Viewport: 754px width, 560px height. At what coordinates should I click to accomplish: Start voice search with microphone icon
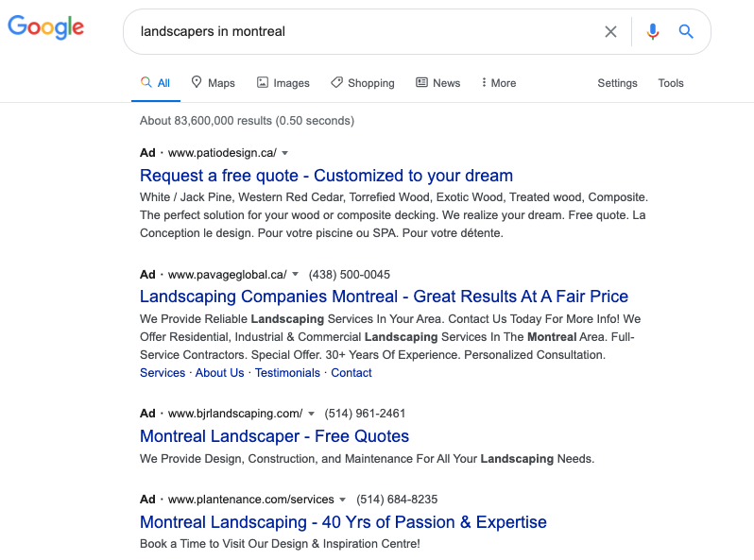tap(653, 32)
